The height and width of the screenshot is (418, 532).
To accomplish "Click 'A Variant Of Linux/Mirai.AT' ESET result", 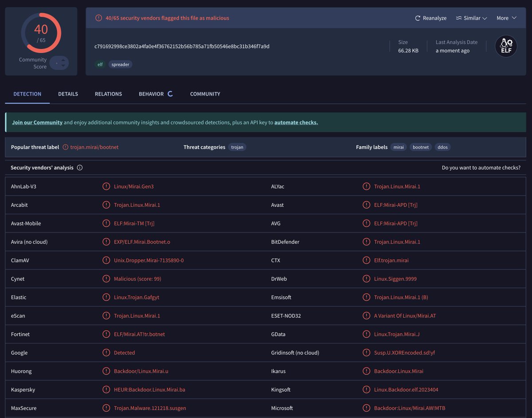I will (405, 316).
